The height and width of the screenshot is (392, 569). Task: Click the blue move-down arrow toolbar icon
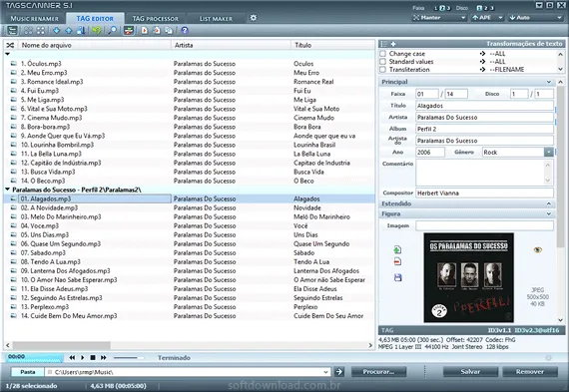(56, 31)
